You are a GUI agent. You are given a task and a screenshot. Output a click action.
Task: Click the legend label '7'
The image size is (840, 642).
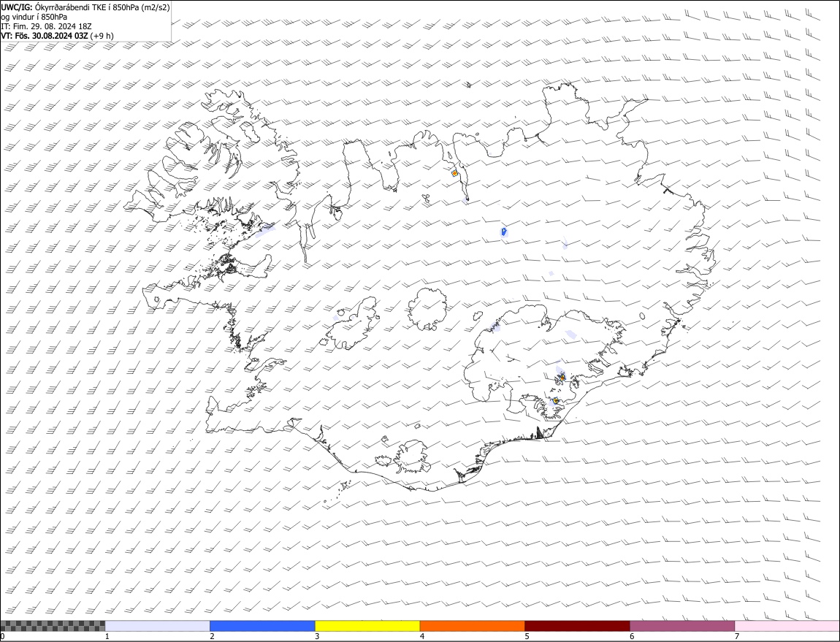(737, 637)
